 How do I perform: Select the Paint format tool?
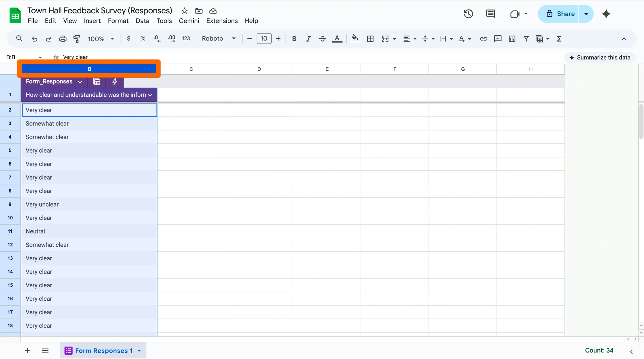coord(76,38)
